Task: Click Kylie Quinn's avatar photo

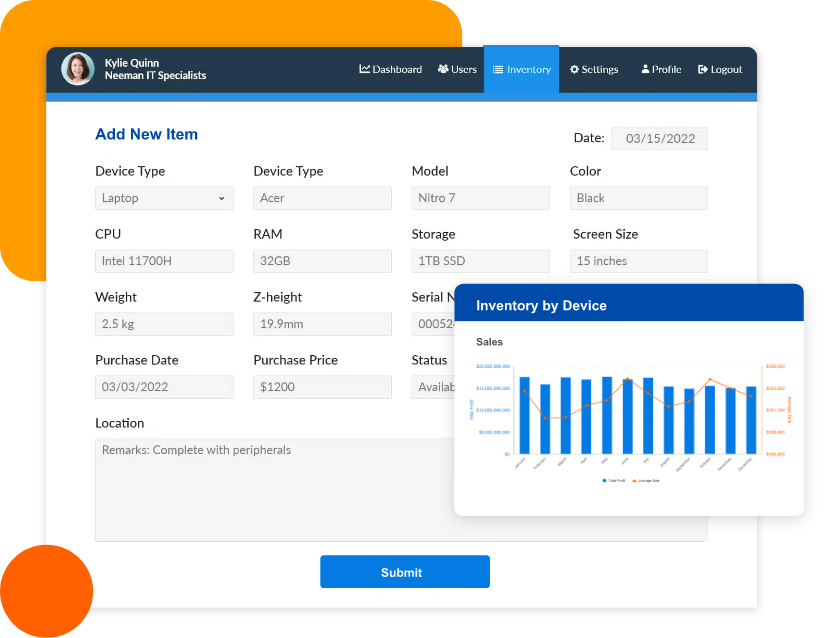Action: pos(77,69)
